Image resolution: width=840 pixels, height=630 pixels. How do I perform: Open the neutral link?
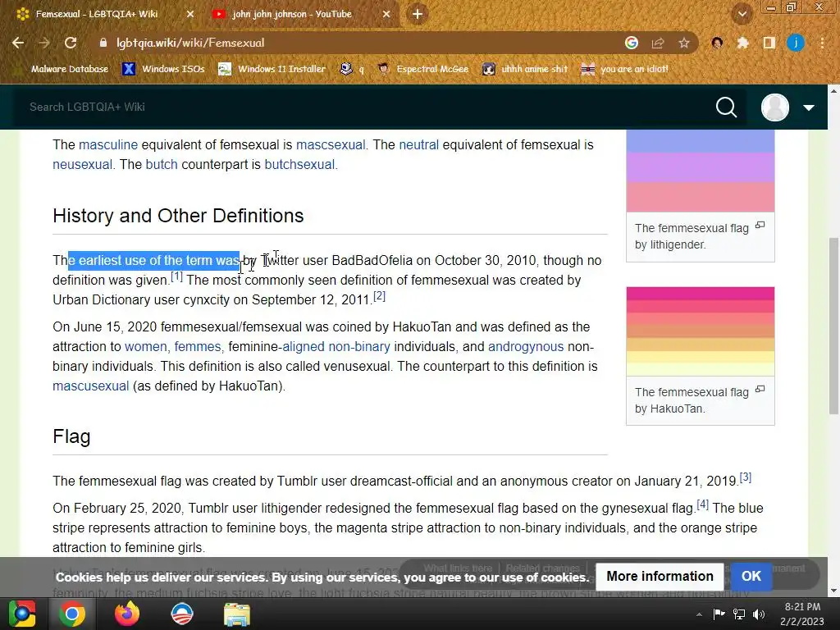419,144
